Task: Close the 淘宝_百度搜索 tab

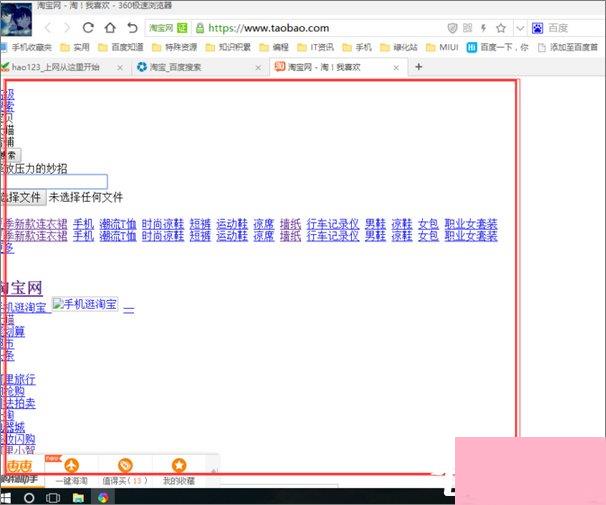Action: tap(258, 68)
